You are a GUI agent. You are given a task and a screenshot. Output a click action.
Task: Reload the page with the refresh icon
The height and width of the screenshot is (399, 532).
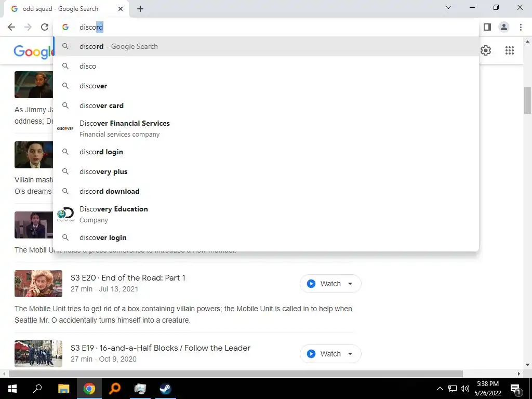45,27
